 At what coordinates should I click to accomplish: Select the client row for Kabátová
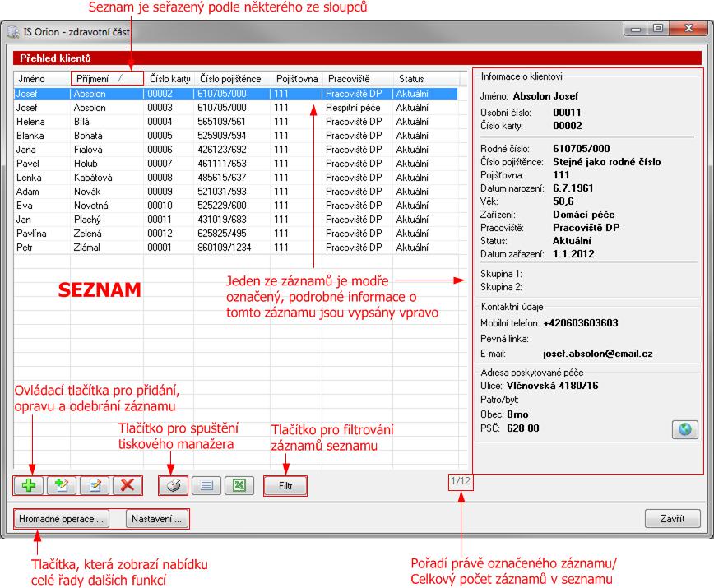235,178
